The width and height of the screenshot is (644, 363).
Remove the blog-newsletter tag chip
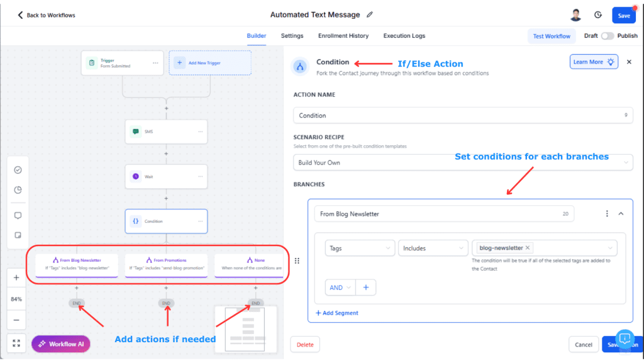(528, 248)
